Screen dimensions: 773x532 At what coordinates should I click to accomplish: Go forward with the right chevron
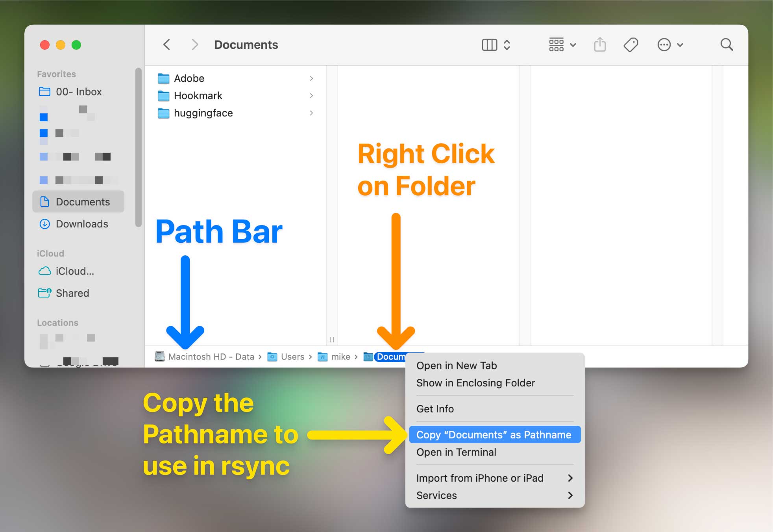coord(194,44)
